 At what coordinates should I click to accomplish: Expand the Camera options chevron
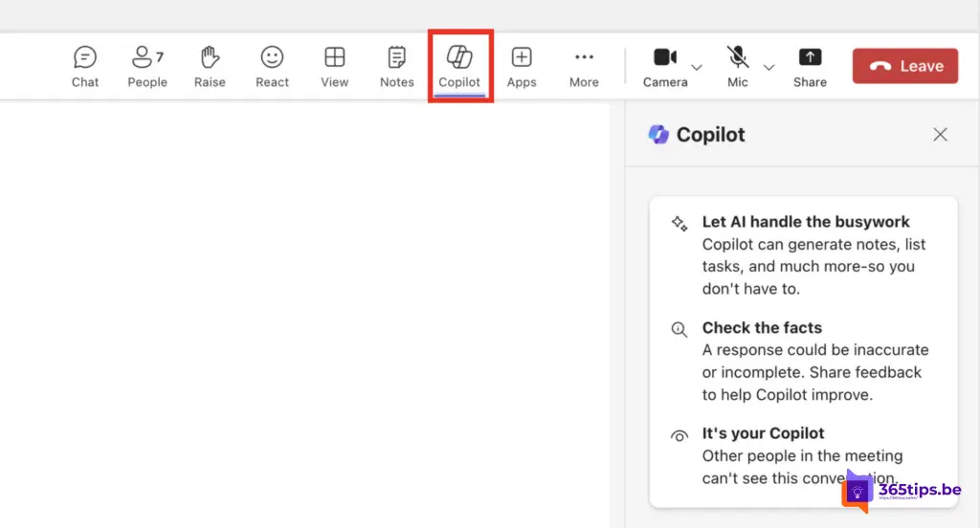(x=697, y=67)
